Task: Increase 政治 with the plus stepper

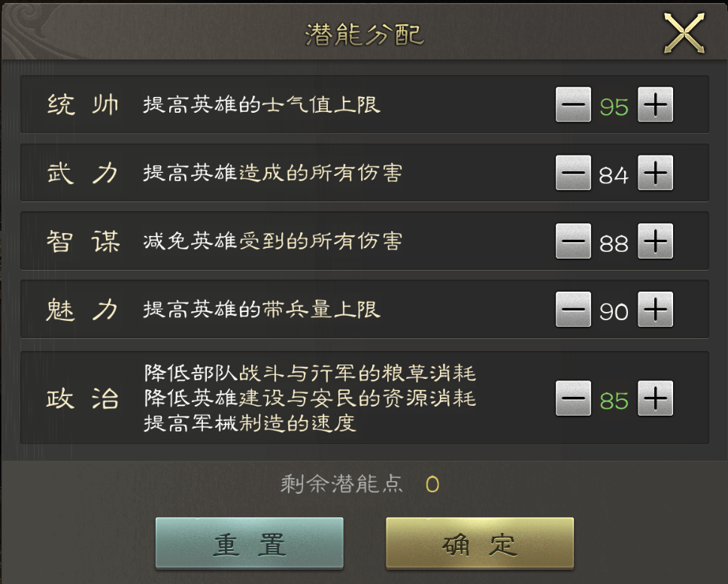Action: pos(655,399)
